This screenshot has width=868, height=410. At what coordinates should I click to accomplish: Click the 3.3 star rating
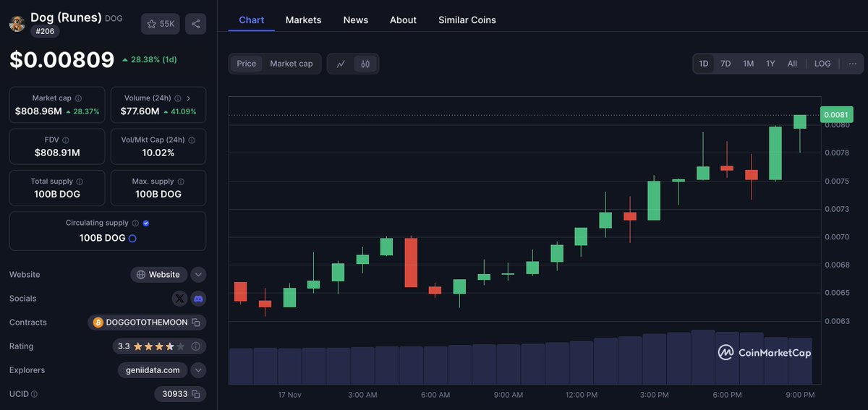tap(160, 346)
